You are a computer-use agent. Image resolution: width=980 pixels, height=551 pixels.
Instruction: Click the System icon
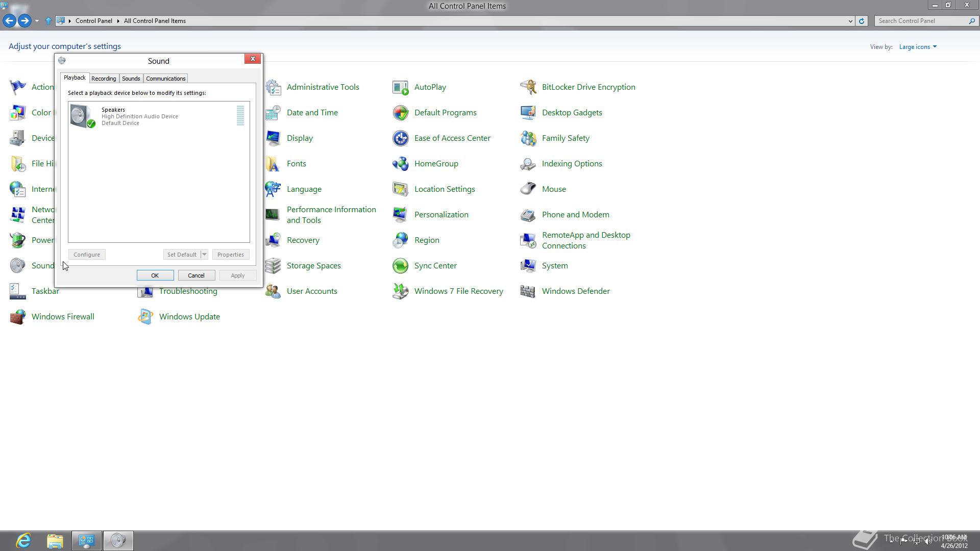tap(528, 266)
